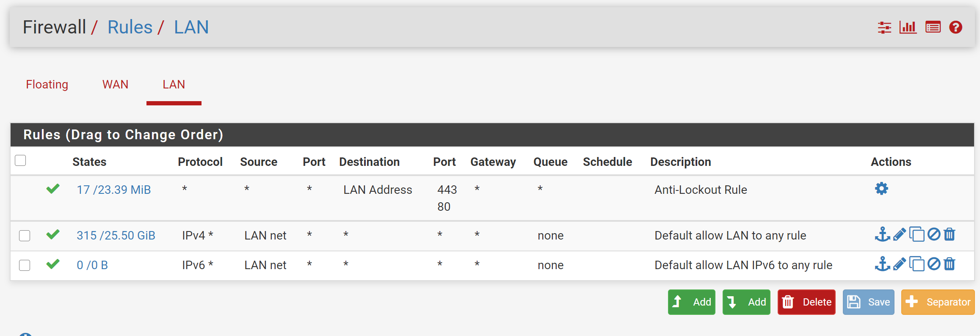Switch to the WAN tab

tap(115, 84)
